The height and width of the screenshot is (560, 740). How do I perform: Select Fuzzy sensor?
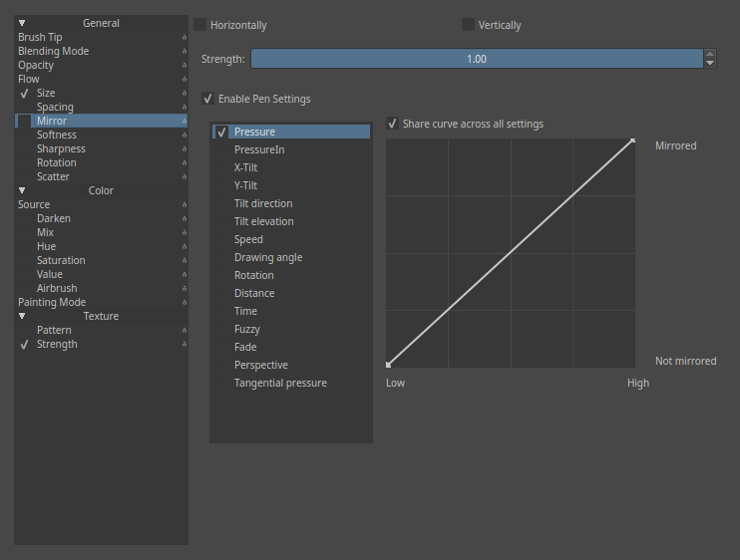pyautogui.click(x=247, y=329)
